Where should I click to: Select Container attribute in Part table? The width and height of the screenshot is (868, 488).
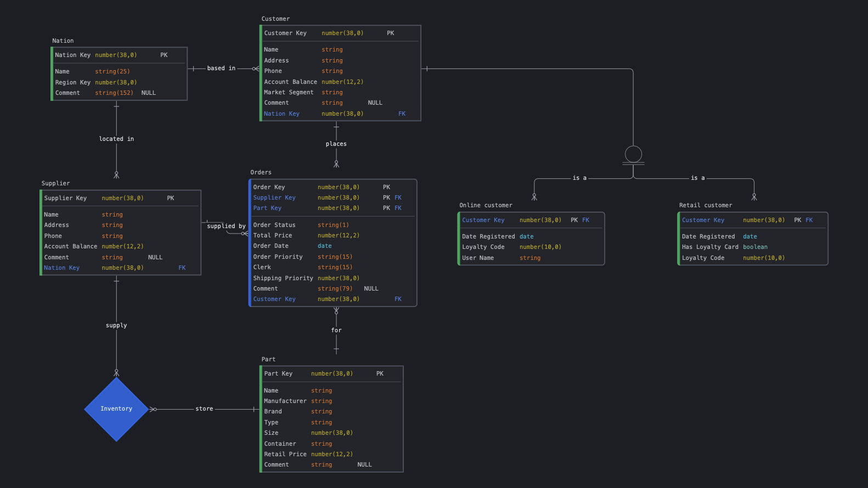[332, 444]
